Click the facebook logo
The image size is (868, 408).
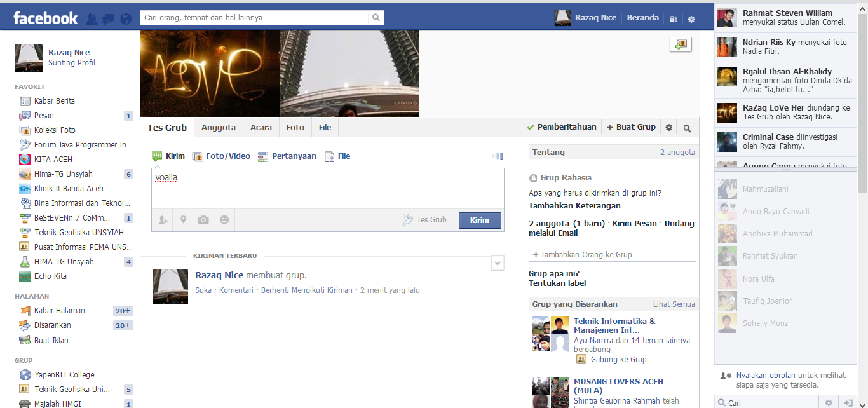46,18
